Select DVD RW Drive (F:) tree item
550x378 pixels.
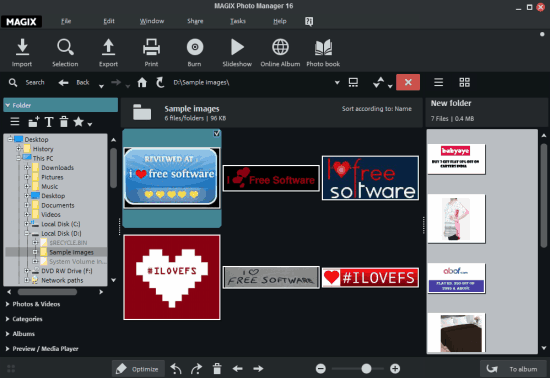(x=67, y=271)
